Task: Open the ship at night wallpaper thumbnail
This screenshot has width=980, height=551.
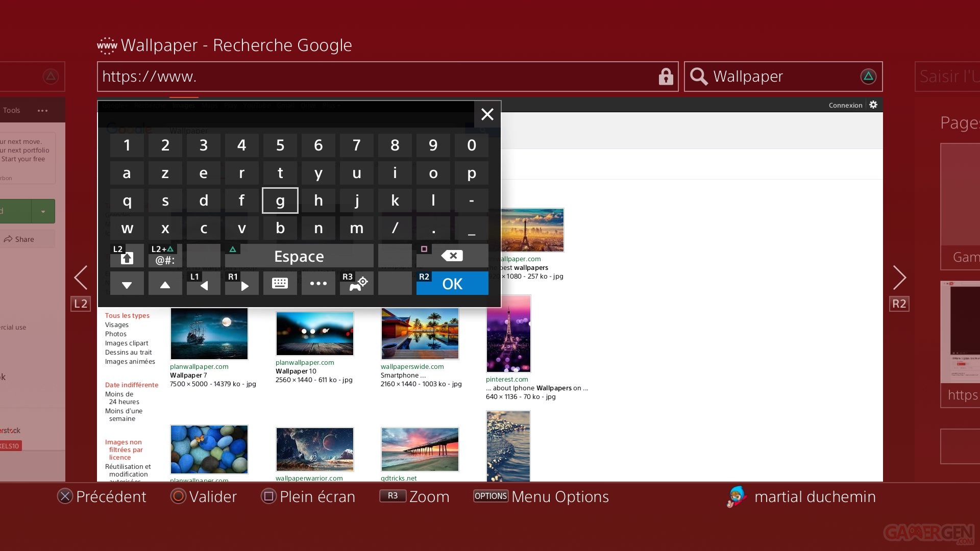Action: coord(209,334)
